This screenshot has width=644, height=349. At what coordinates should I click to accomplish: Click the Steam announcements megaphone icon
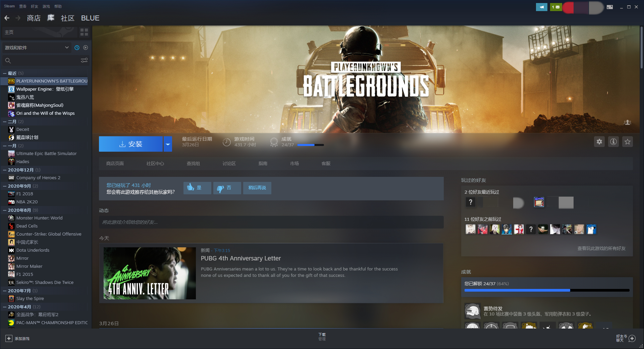point(541,7)
